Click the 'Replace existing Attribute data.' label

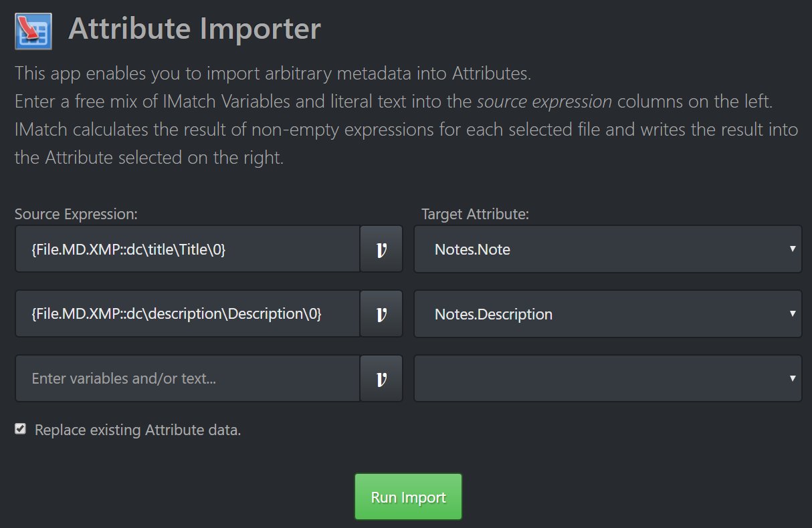coord(138,430)
